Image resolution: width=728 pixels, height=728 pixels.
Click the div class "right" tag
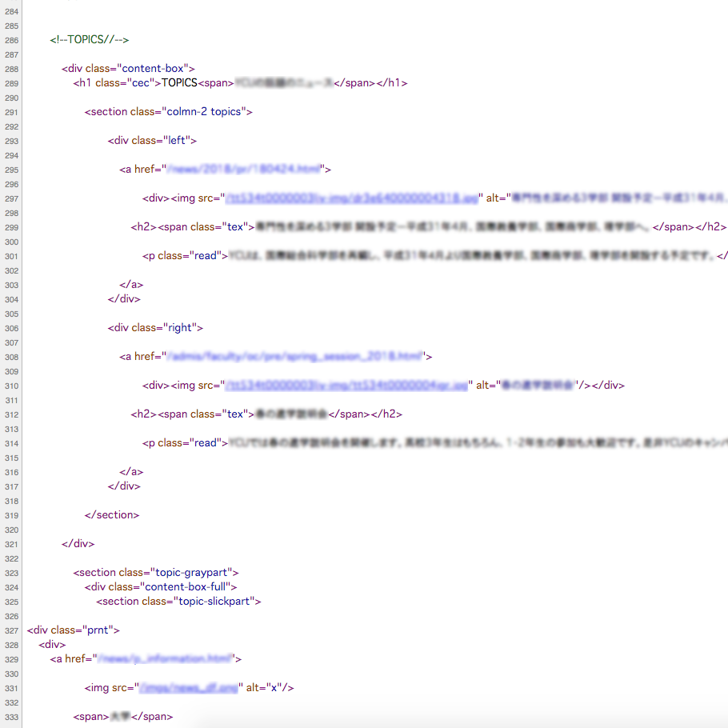(x=155, y=328)
